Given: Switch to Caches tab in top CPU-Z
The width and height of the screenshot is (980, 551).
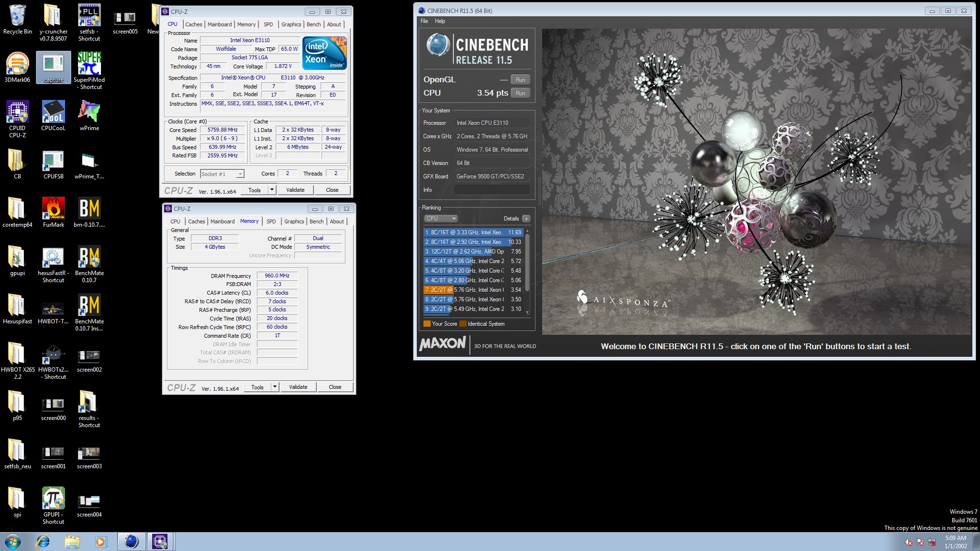Looking at the screenshot, I should 194,24.
